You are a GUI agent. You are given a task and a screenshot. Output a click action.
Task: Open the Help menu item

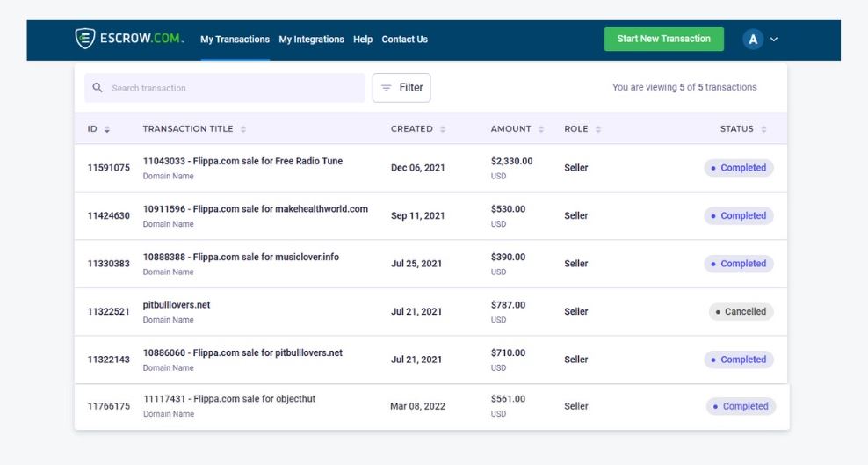(x=363, y=40)
